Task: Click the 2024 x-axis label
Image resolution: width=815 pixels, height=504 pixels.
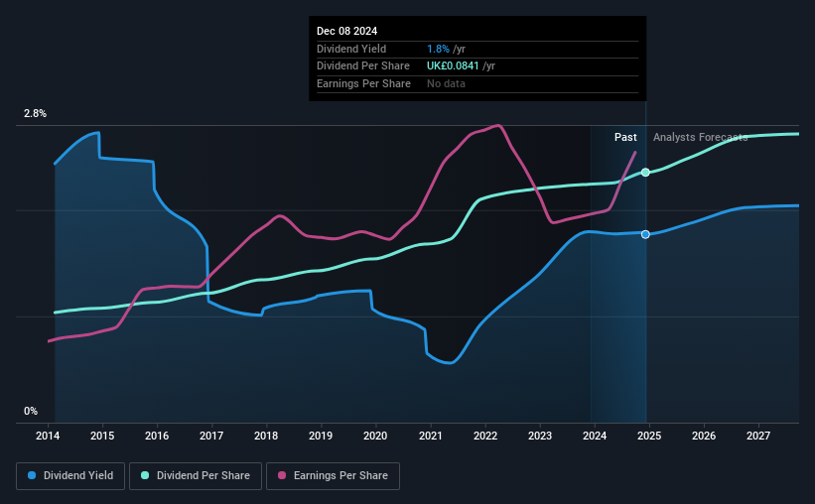Action: [x=594, y=436]
